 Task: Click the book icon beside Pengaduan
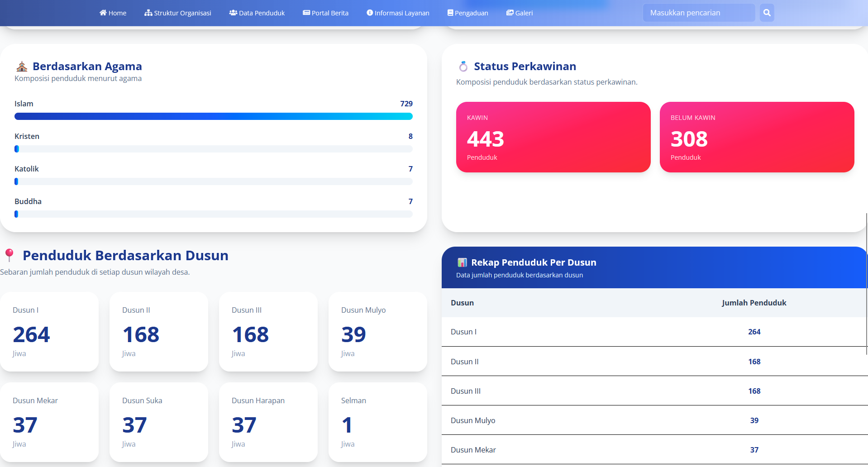click(450, 13)
